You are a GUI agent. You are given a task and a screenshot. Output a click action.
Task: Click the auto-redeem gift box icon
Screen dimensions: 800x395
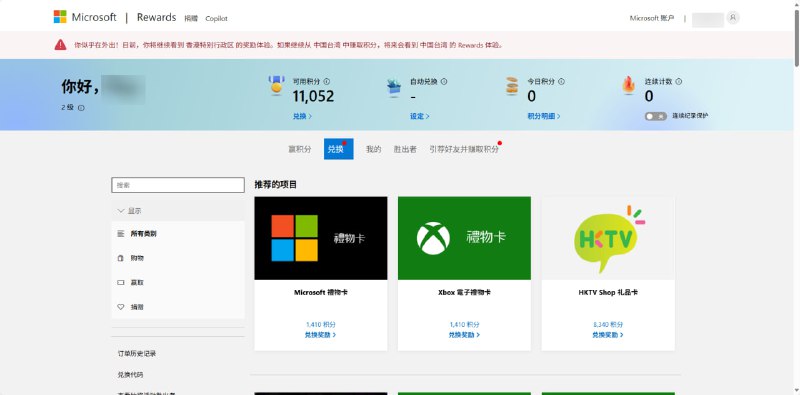[x=394, y=88]
